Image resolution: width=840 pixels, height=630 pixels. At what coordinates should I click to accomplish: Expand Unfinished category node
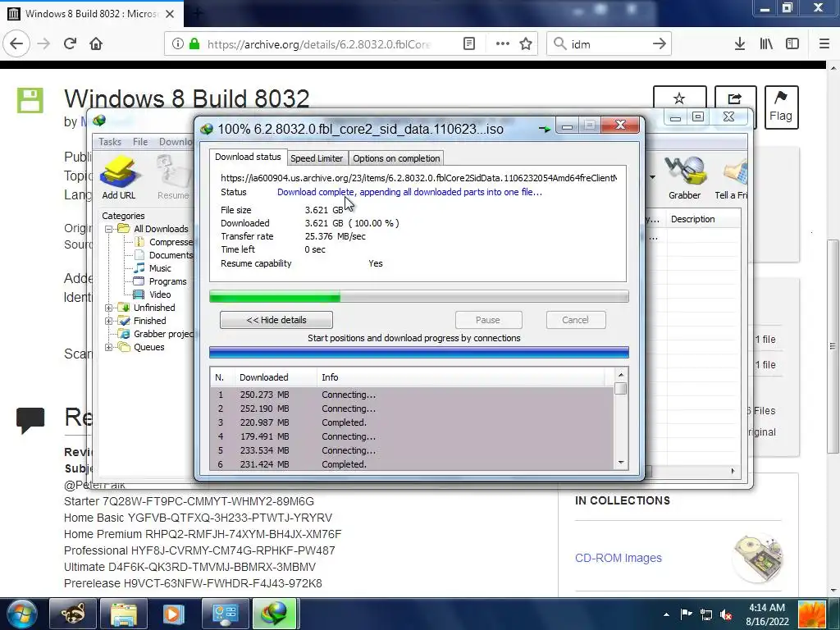coord(109,308)
